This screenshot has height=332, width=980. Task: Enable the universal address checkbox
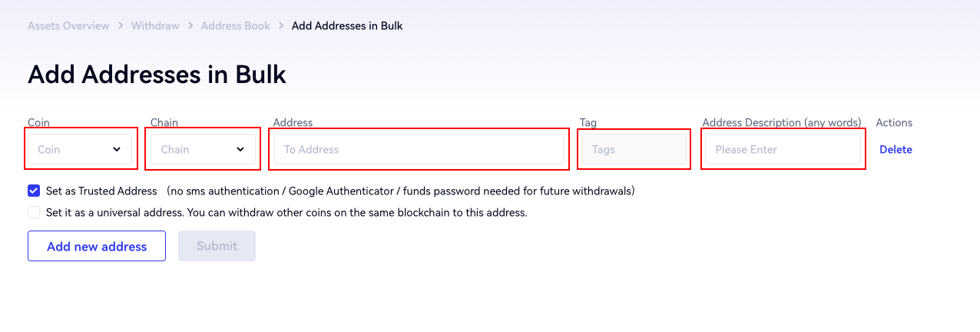click(x=34, y=212)
